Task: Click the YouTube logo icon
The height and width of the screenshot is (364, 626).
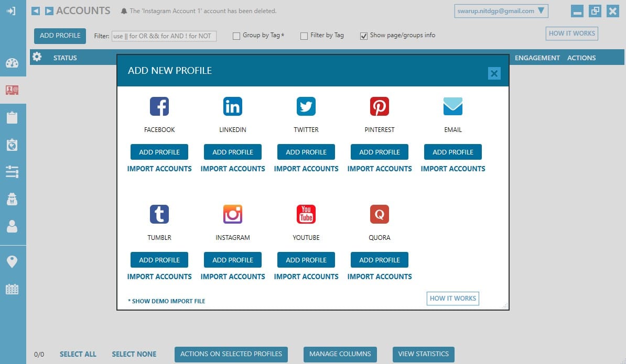Action: (x=306, y=214)
